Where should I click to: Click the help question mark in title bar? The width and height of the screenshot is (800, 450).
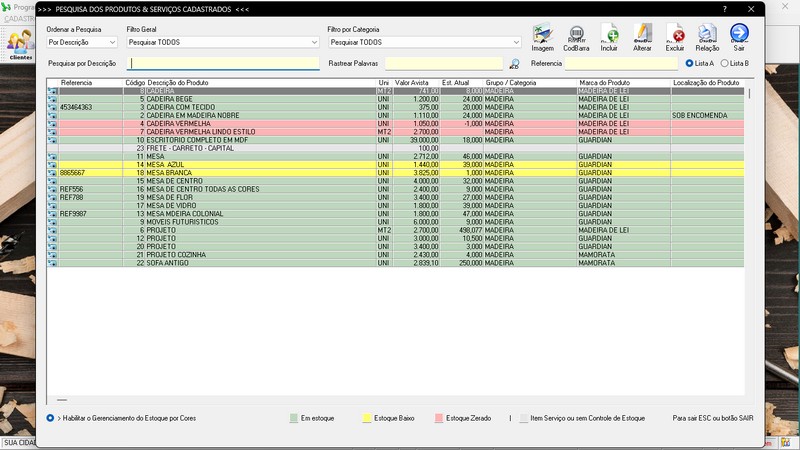(x=724, y=9)
